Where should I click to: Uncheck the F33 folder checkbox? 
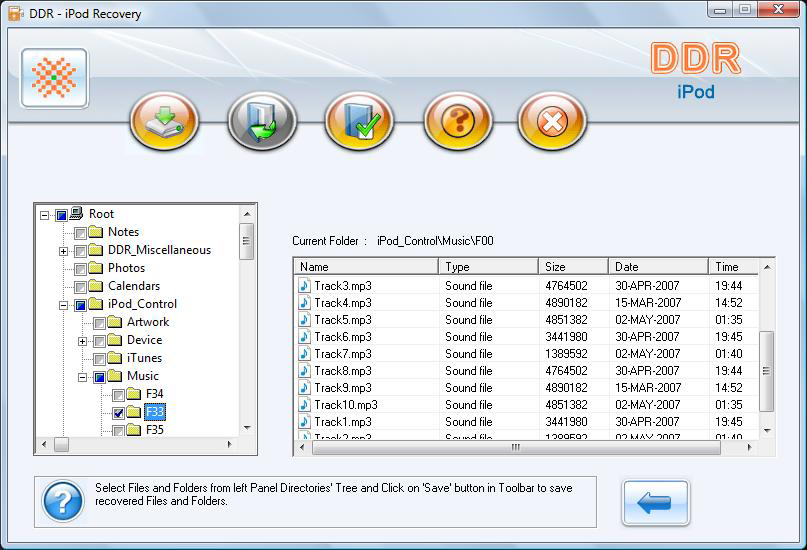(118, 413)
